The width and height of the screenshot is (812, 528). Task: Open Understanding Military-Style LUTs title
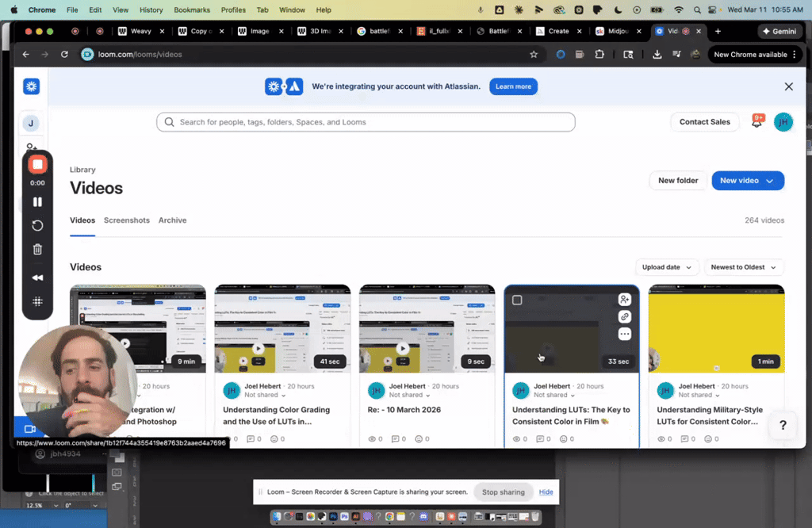[x=710, y=415]
